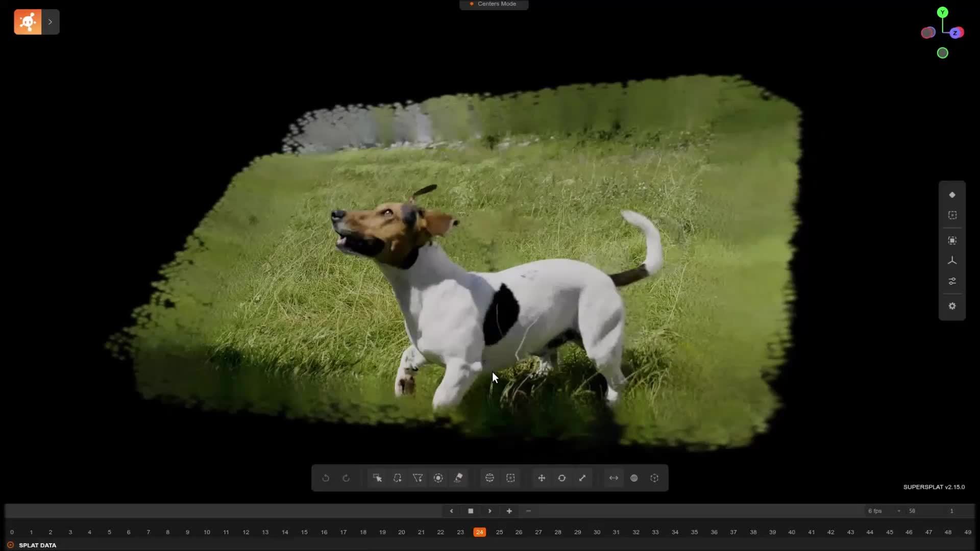Screen dimensions: 980x551
Task: Redo the last action
Action: point(346,478)
